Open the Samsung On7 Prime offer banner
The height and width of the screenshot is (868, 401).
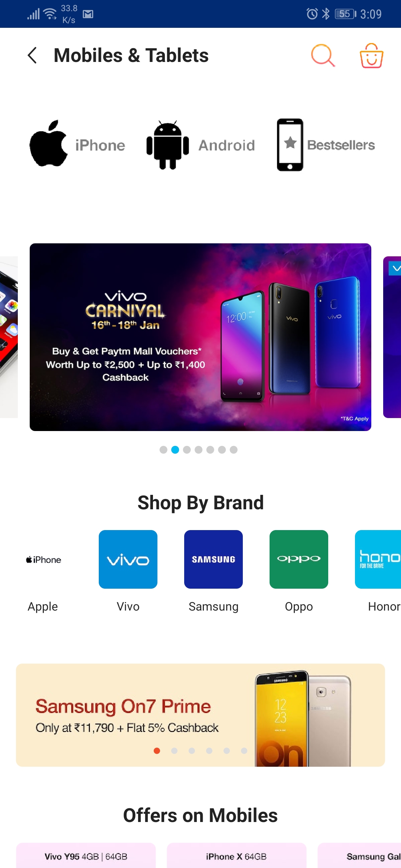tap(200, 715)
